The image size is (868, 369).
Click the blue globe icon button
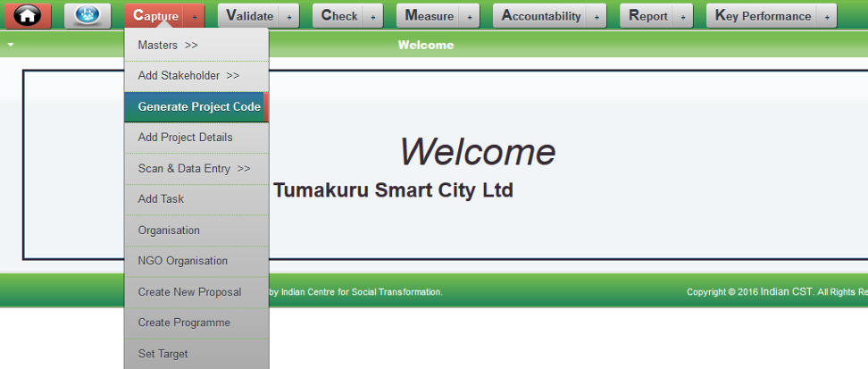click(88, 15)
